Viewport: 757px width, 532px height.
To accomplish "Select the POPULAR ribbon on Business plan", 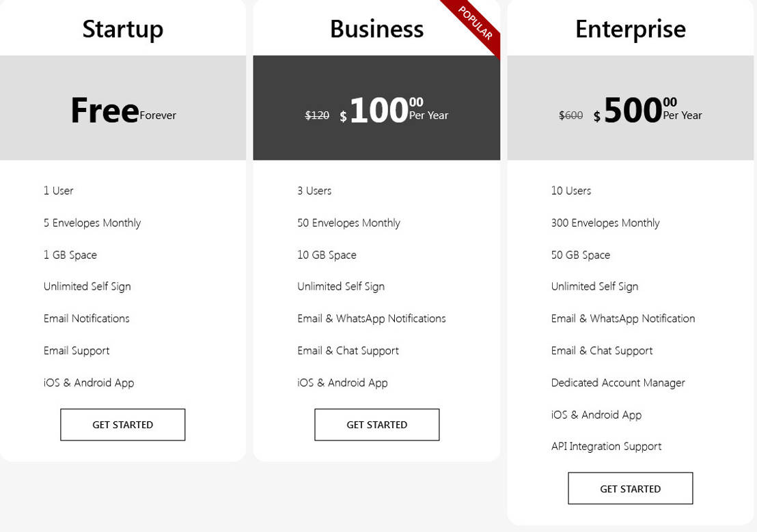I will click(475, 24).
